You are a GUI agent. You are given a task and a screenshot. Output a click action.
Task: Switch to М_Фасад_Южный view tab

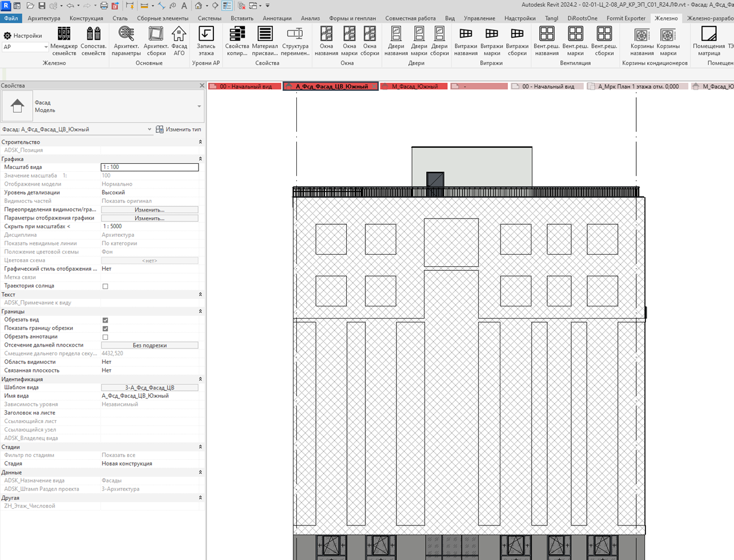(415, 86)
